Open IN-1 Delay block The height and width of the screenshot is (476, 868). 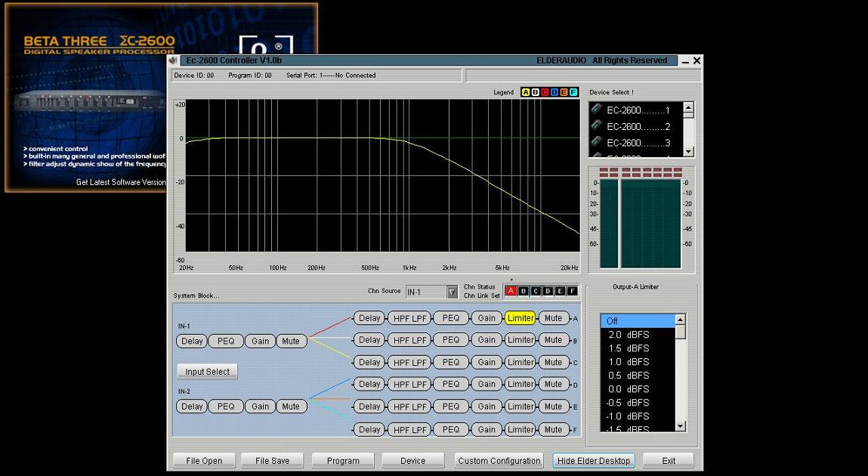(x=192, y=341)
